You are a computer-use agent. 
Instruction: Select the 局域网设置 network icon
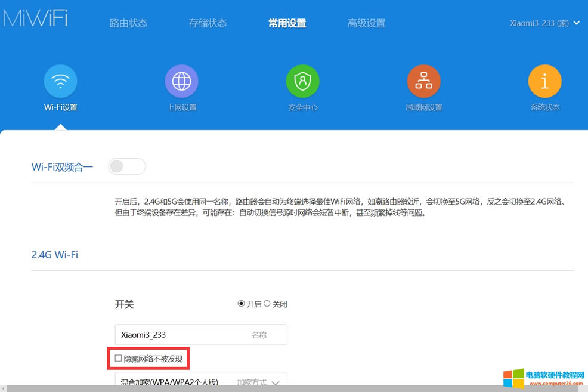pyautogui.click(x=423, y=82)
